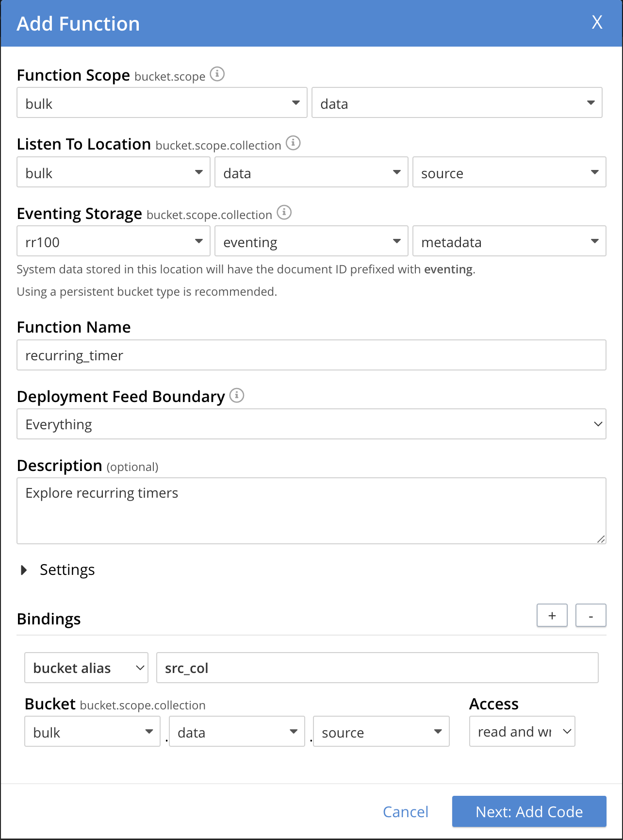This screenshot has width=623, height=840.
Task: Click info icon next to Eventing Storage
Action: pyautogui.click(x=284, y=213)
